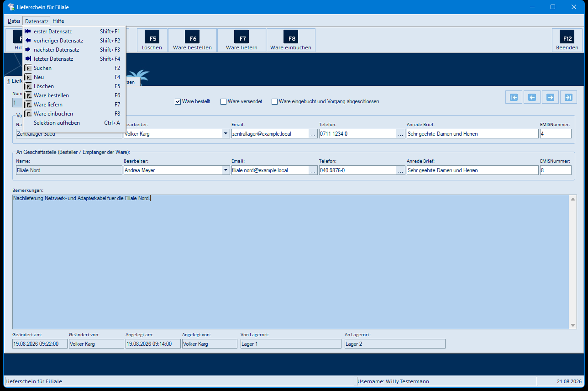Minimize the Lieferschein für Filiale window

[532, 7]
